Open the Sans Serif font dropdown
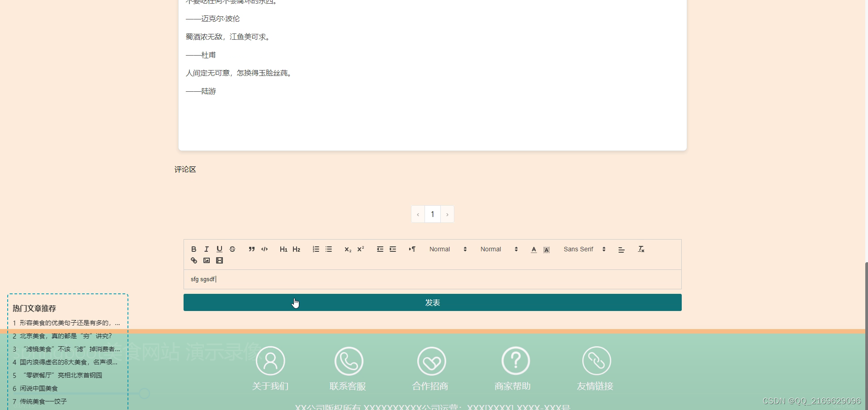The width and height of the screenshot is (868, 410). pos(585,249)
